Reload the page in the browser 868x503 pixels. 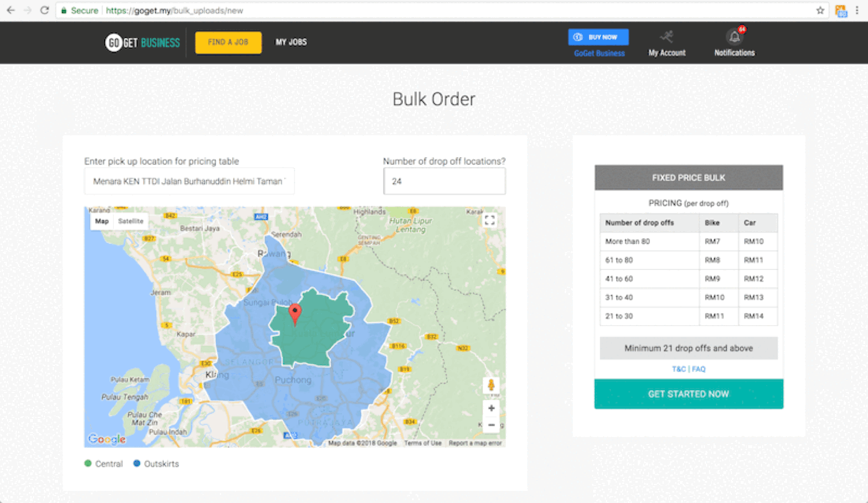45,10
